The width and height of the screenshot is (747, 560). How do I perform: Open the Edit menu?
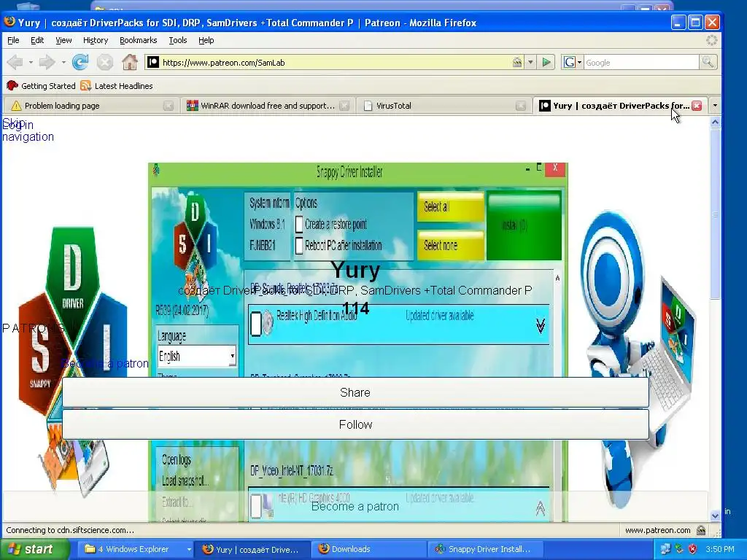click(37, 41)
